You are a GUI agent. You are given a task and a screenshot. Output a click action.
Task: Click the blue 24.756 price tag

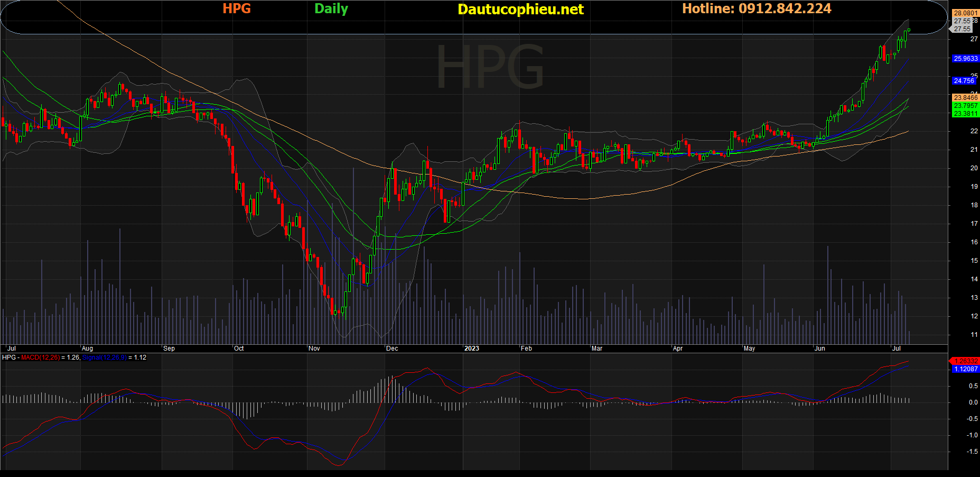964,81
